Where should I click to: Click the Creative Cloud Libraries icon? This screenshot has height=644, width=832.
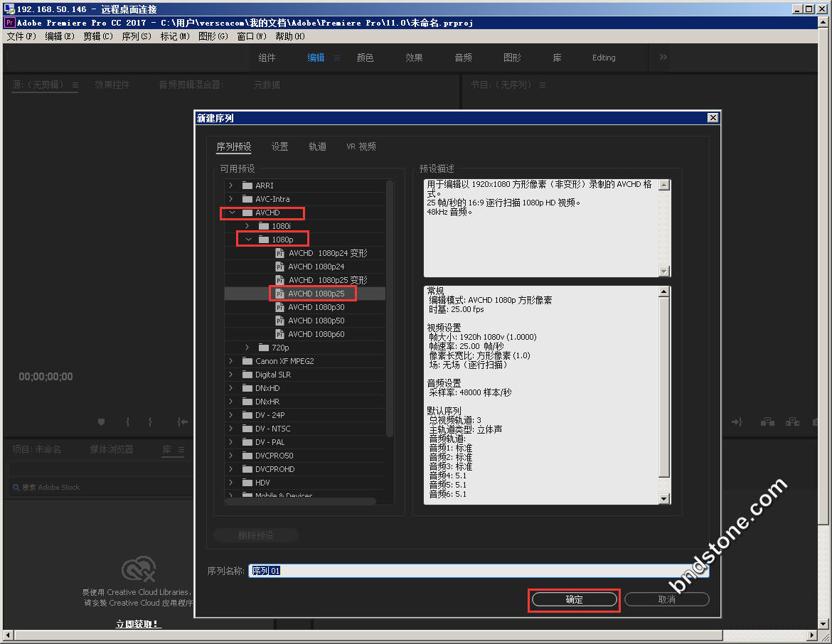point(138,570)
